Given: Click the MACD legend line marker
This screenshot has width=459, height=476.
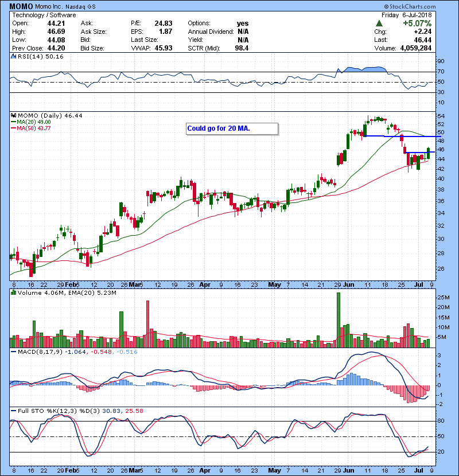Looking at the screenshot, I should point(13,352).
